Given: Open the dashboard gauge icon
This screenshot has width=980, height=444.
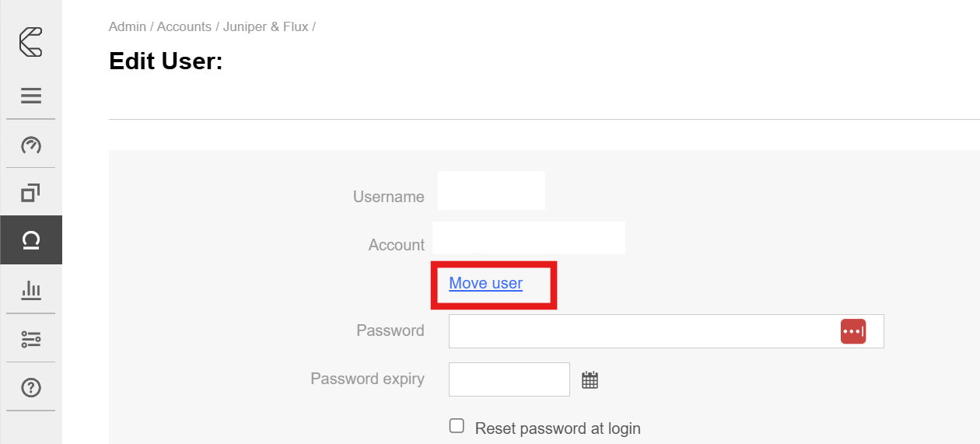Looking at the screenshot, I should pos(31,145).
